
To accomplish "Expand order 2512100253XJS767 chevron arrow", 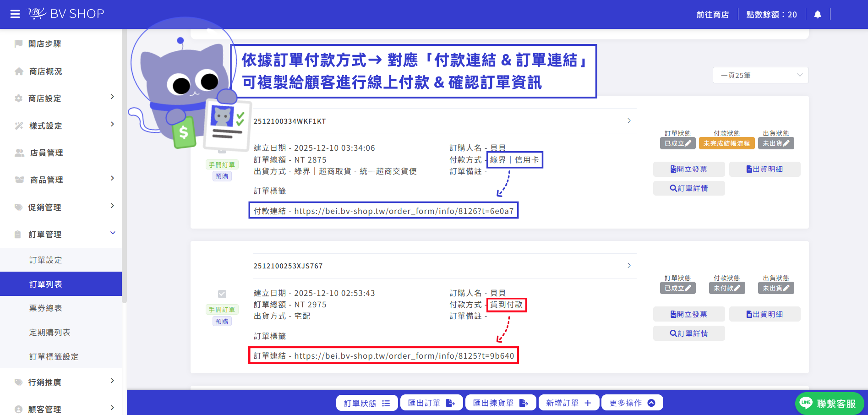I will (629, 265).
